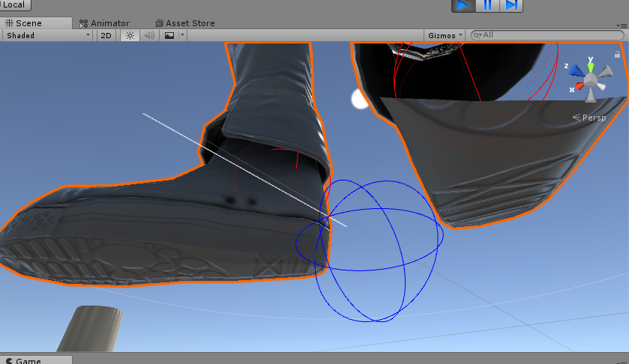Click the scene effects image icon

(x=169, y=35)
